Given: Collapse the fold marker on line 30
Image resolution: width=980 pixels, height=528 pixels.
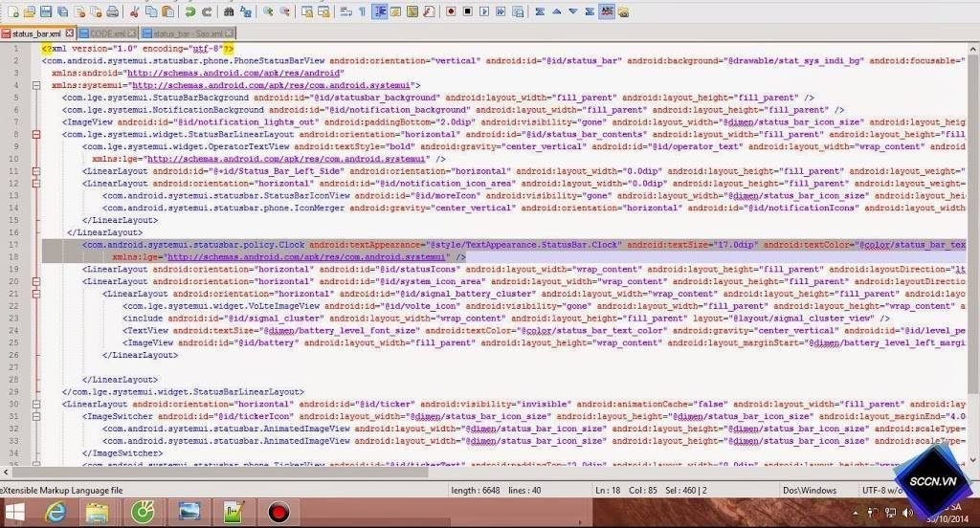Looking at the screenshot, I should coord(36,405).
